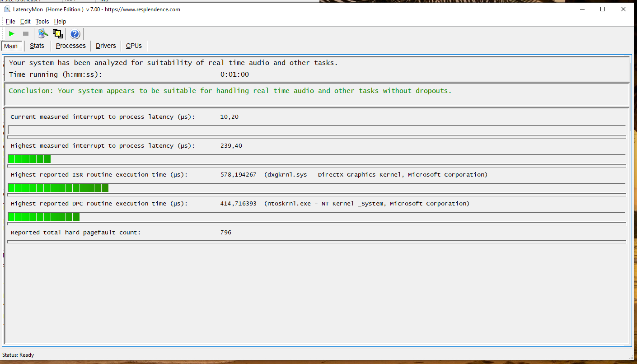This screenshot has width=637, height=364.
Task: Go to the CPUs tab
Action: point(134,46)
